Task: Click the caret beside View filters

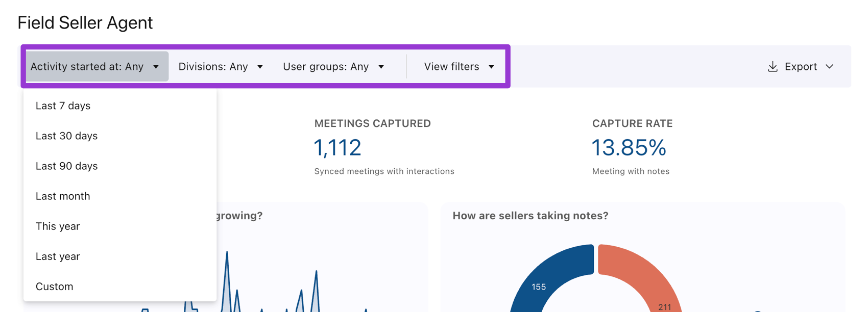Action: pos(491,67)
